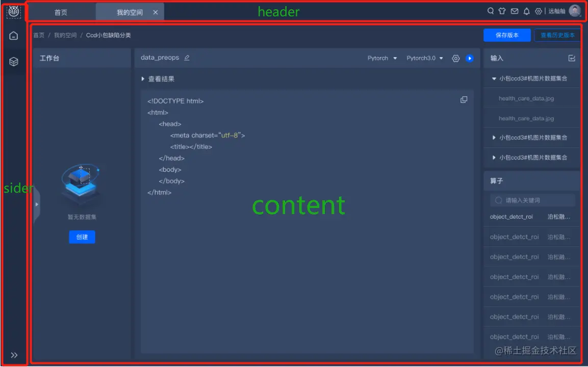Click the data_preops title text
The width and height of the screenshot is (588, 367).
click(x=160, y=58)
